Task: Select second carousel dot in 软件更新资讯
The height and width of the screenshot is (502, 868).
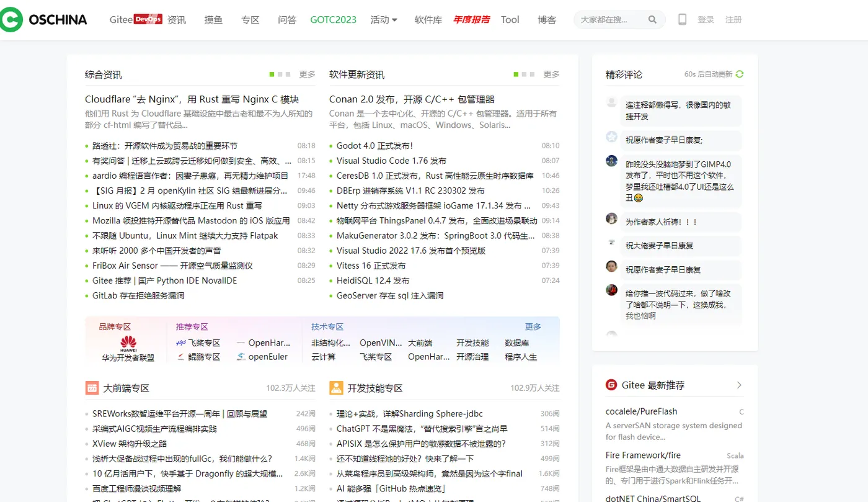Action: pos(525,74)
